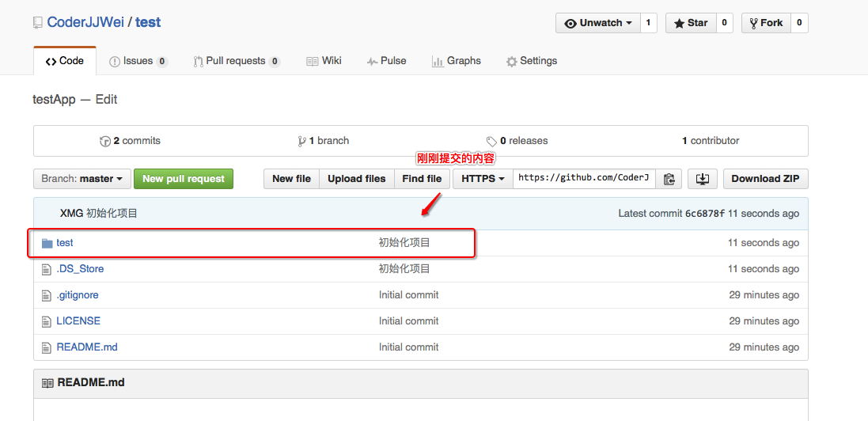868x421 pixels.
Task: Click the fork count next to Fork
Action: pyautogui.click(x=799, y=23)
